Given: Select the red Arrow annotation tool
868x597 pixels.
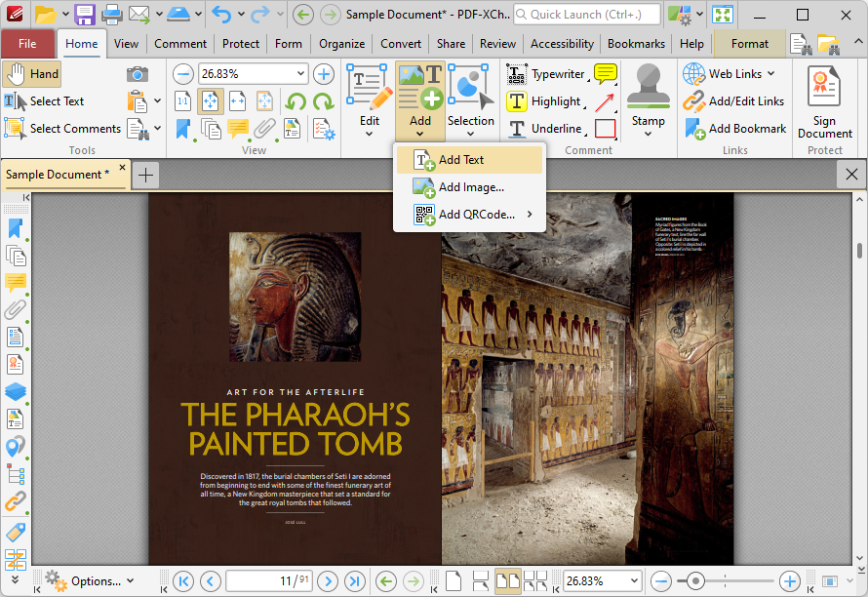Looking at the screenshot, I should (605, 101).
